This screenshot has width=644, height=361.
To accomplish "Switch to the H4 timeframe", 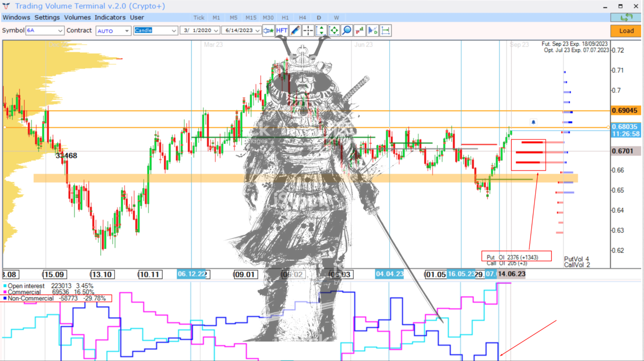I will click(x=302, y=18).
